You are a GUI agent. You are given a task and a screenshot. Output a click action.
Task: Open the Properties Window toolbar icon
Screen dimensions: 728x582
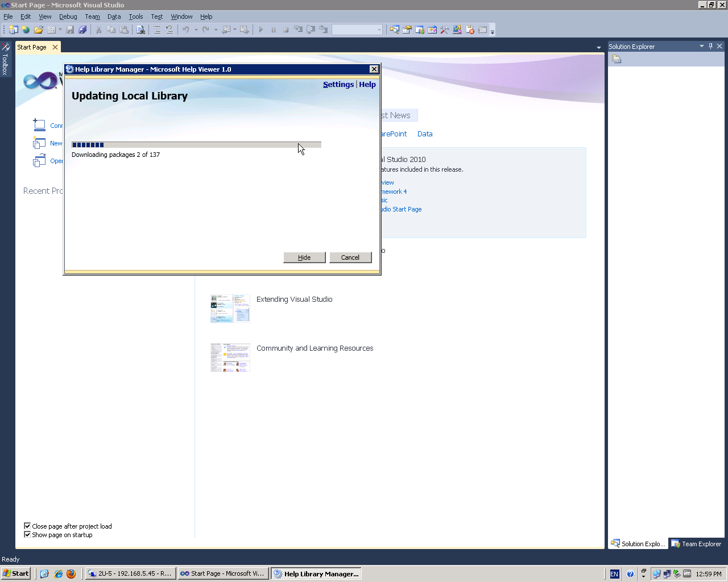pyautogui.click(x=407, y=30)
